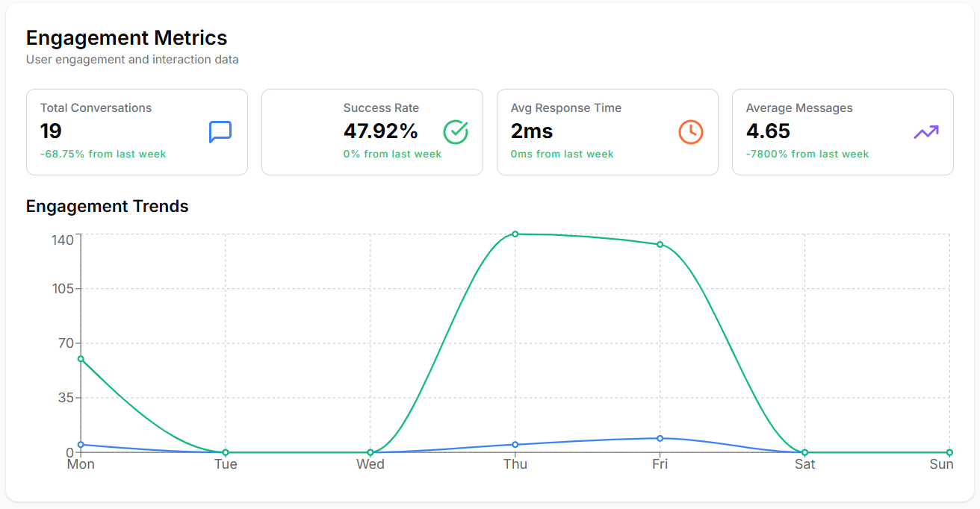Screen dimensions: 980x509
Task: Click the Engagement Trends heading
Action: pos(108,207)
